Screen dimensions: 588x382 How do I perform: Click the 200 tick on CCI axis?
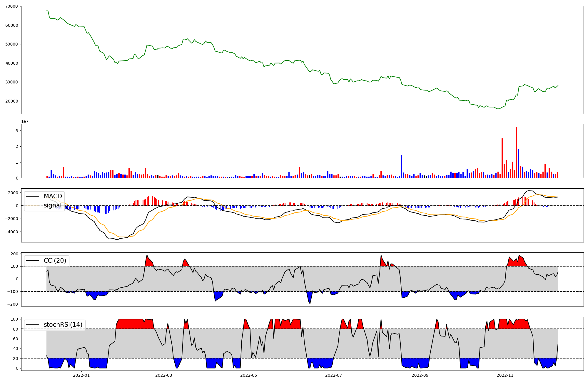tap(15, 254)
